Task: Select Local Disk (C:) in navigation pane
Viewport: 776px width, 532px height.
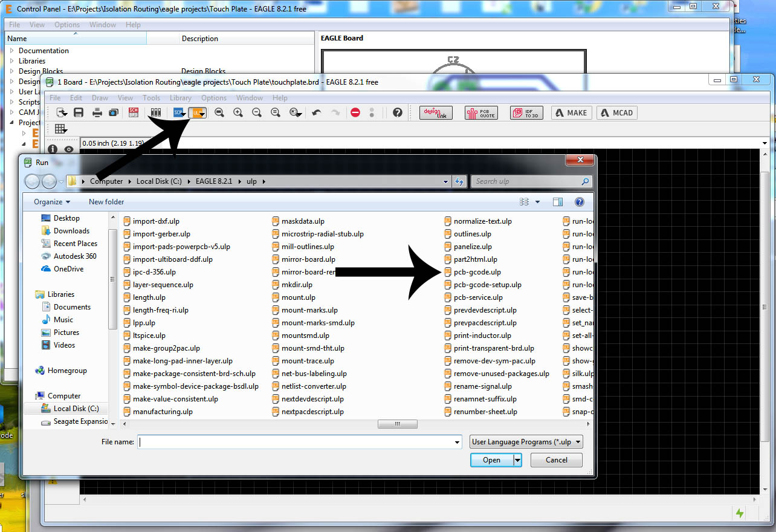Action: coord(70,409)
